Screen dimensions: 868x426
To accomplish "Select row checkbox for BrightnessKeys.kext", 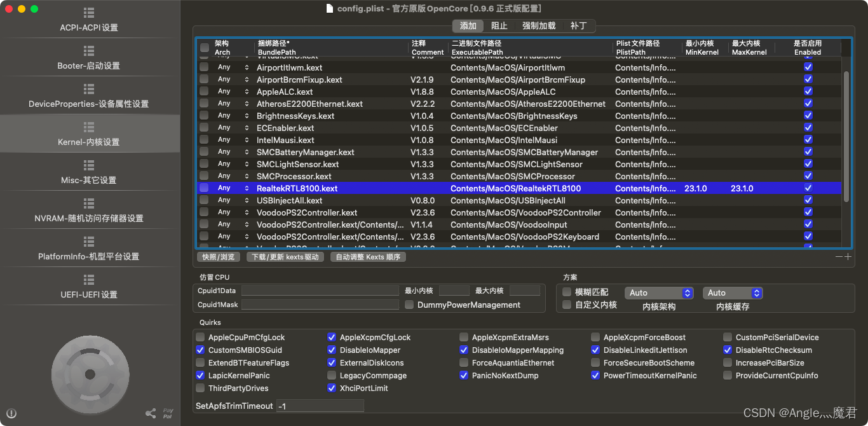I will (204, 116).
